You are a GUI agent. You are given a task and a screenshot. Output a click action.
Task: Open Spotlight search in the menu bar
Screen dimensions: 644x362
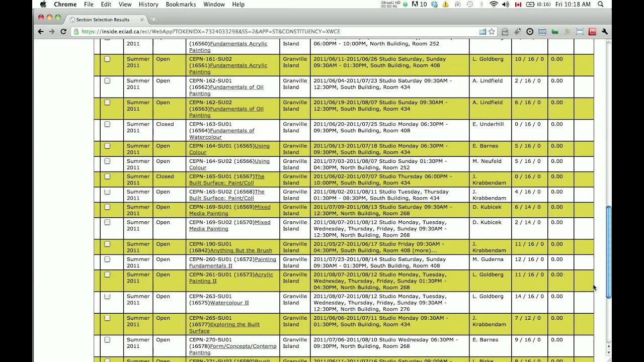coord(601,4)
